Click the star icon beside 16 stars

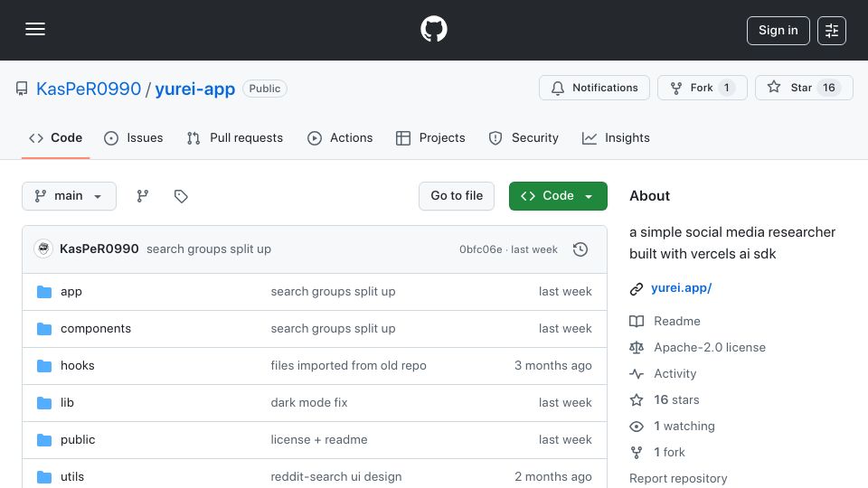click(x=637, y=400)
